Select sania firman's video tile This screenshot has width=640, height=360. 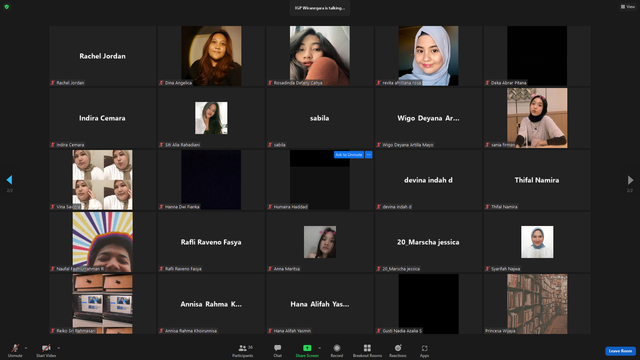(537, 118)
